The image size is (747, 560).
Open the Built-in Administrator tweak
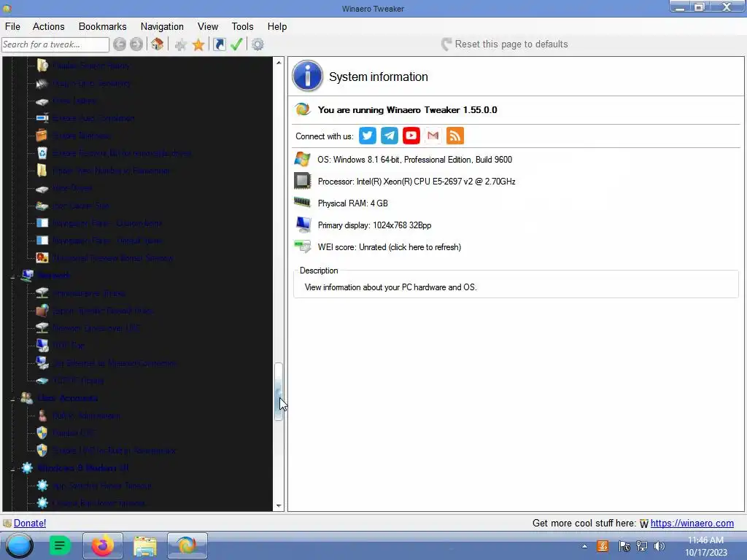(86, 416)
